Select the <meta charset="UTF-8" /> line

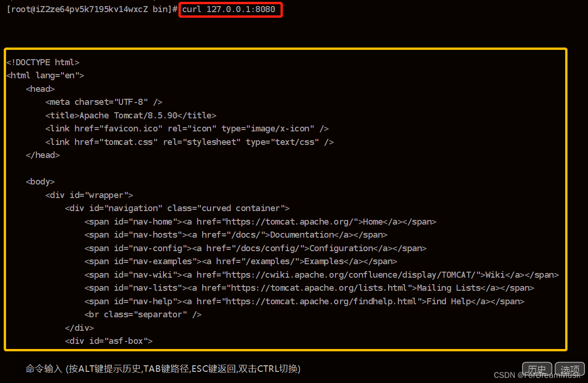(104, 102)
